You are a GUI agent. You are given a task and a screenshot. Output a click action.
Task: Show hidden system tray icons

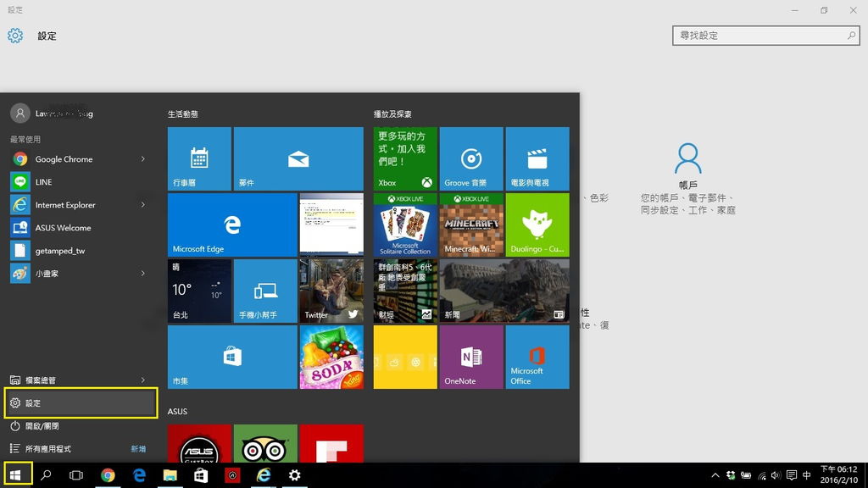[715, 475]
